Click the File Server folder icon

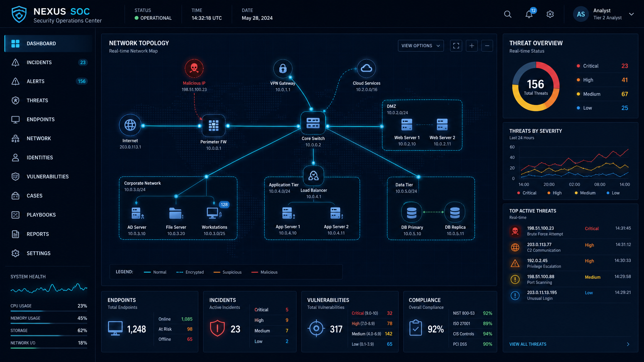176,213
